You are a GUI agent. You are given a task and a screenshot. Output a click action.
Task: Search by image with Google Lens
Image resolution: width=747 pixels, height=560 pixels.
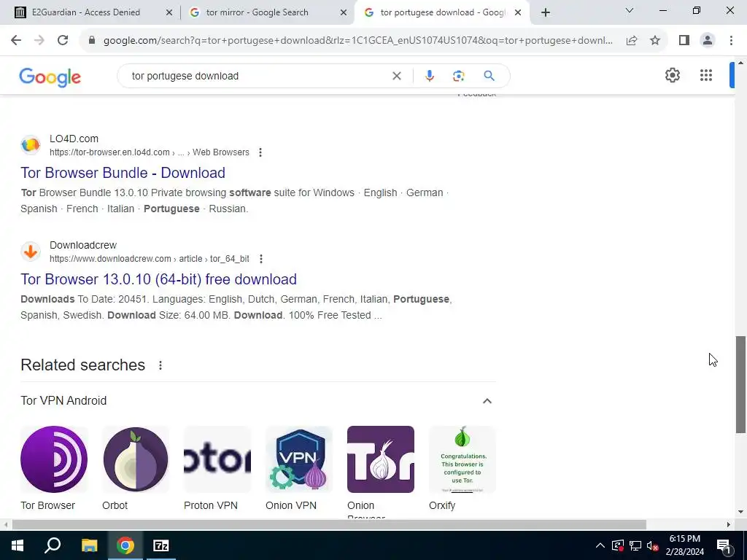click(x=458, y=76)
